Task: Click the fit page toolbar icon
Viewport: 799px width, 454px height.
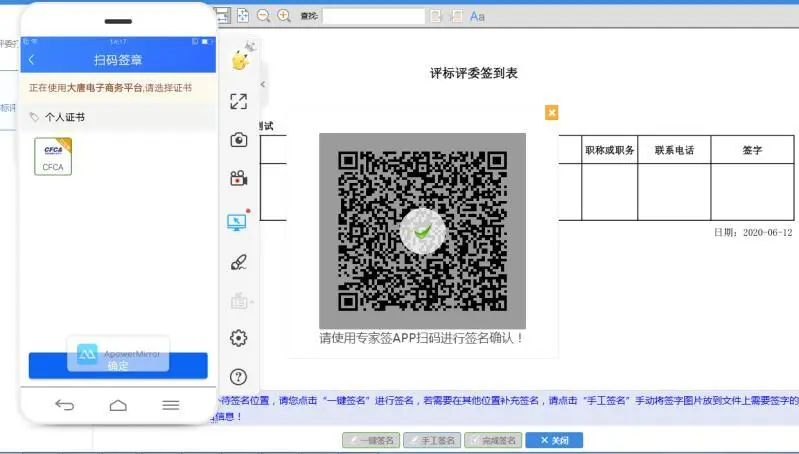Action: tap(244, 16)
